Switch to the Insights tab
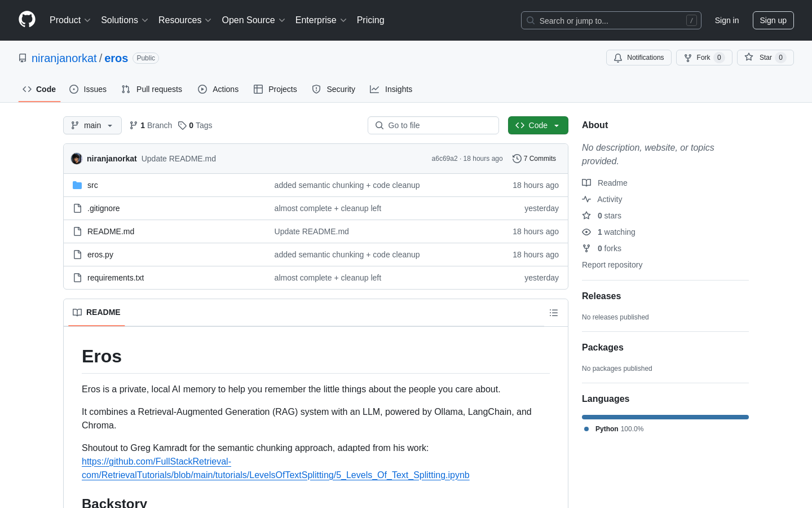Image resolution: width=812 pixels, height=508 pixels. point(391,89)
